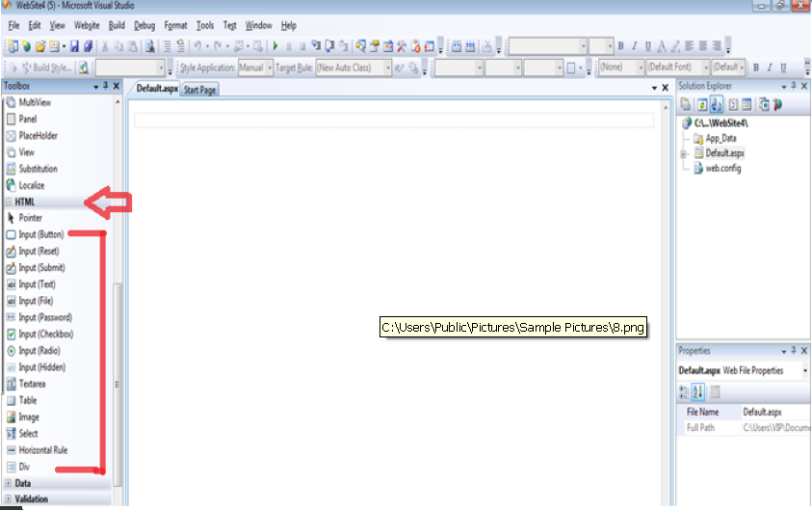Screen dimensions: 812x510
Task: Click the Toolbox vertical scrollbar thumb
Action: [x=118, y=385]
